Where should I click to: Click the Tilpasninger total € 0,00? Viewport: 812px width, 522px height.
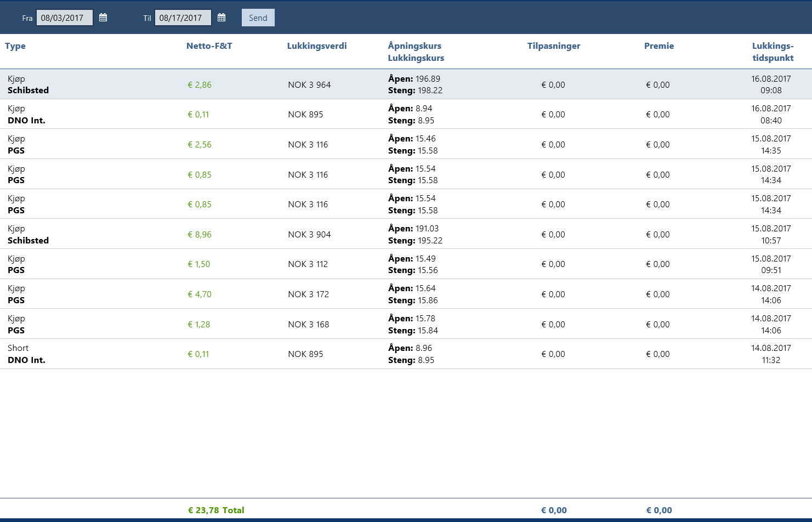pyautogui.click(x=554, y=510)
